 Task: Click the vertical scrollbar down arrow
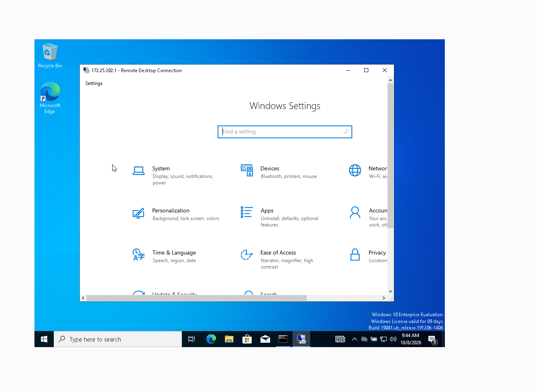[x=391, y=291]
